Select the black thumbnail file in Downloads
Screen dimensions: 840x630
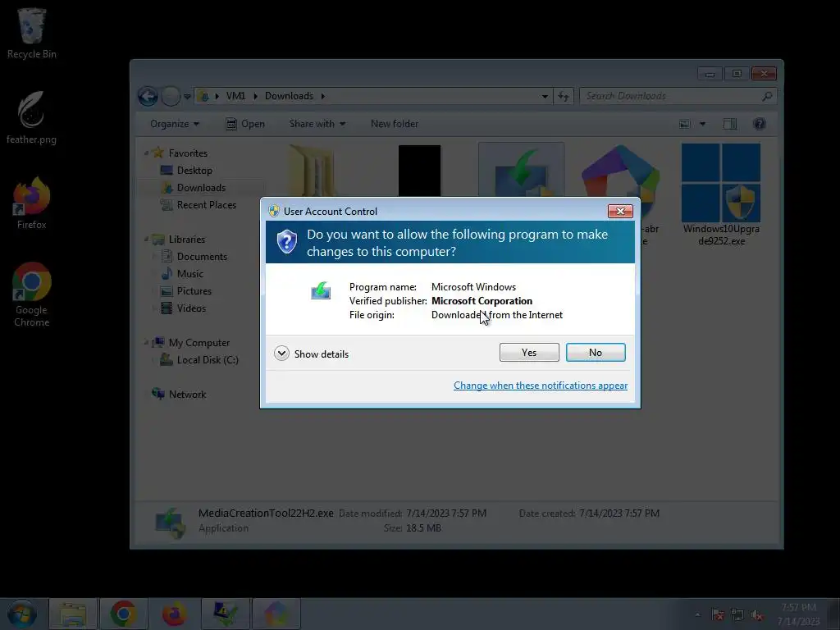click(x=419, y=171)
